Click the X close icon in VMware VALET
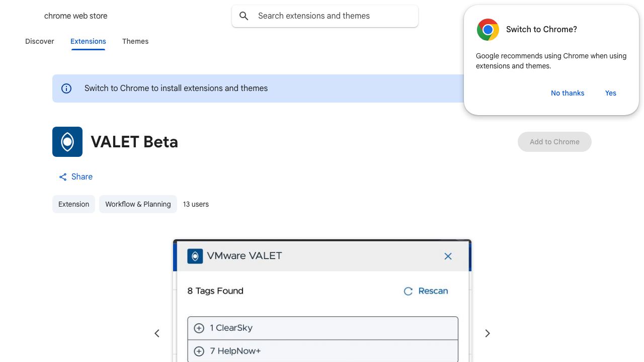The width and height of the screenshot is (644, 362). [448, 256]
